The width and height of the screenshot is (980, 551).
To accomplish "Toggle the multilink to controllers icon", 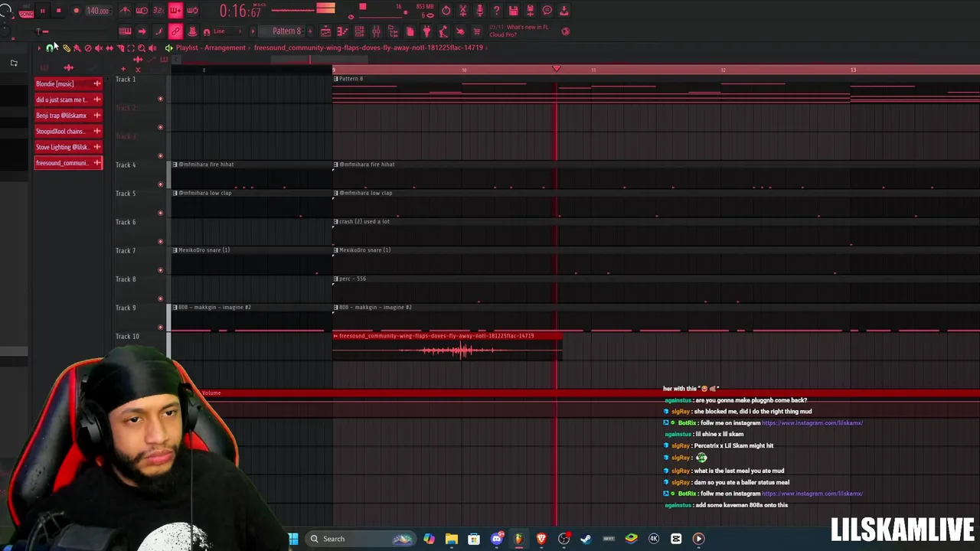I will click(x=175, y=31).
